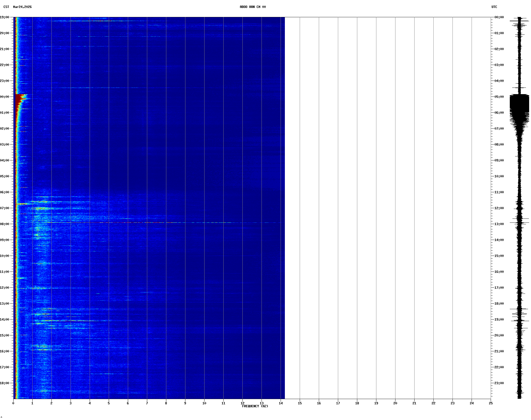Viewport: 531px width, 420px height.
Task: Click the 05:00 UTC time label
Action: pos(499,97)
